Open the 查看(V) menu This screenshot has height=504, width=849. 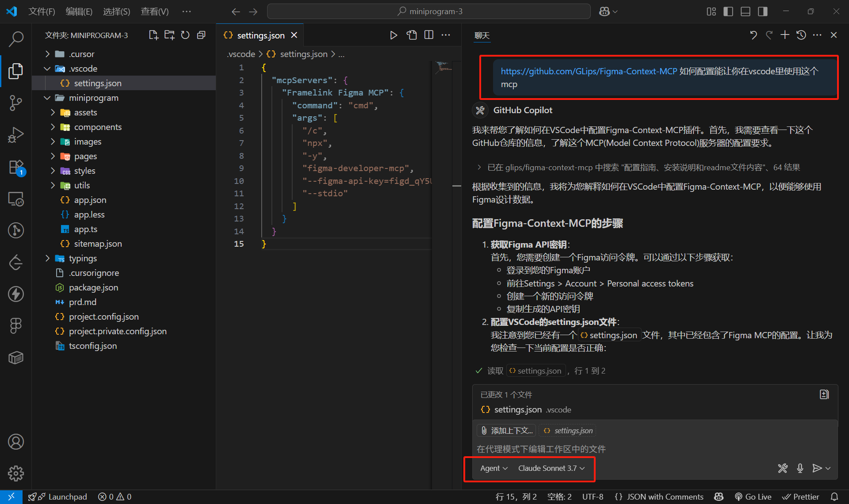155,11
